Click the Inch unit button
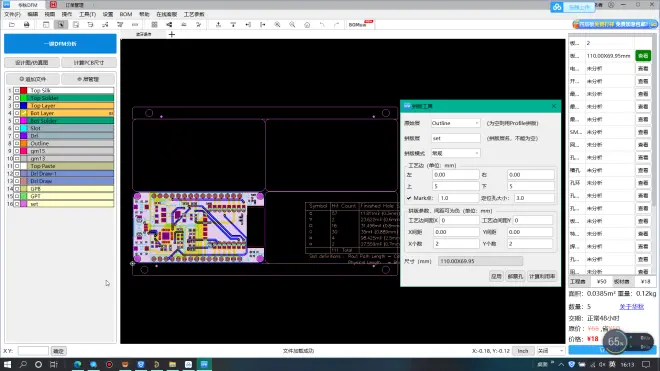 click(x=523, y=351)
